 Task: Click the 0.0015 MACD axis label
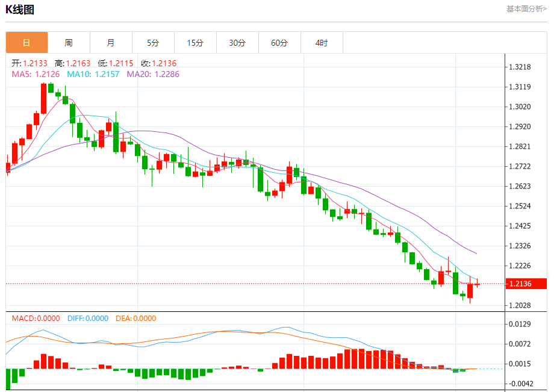click(x=519, y=364)
